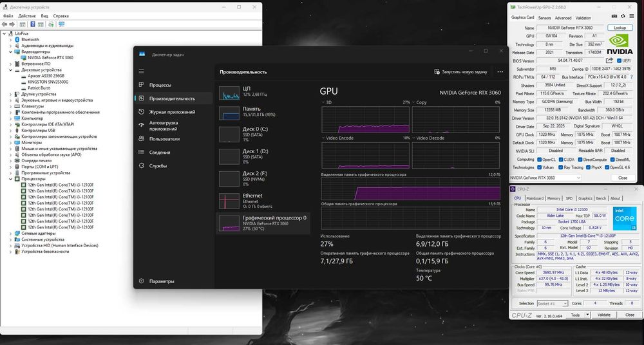Screen dimensions: 644x345
Task: Open Службы in the Task Manager sidebar
Action: tap(173, 166)
